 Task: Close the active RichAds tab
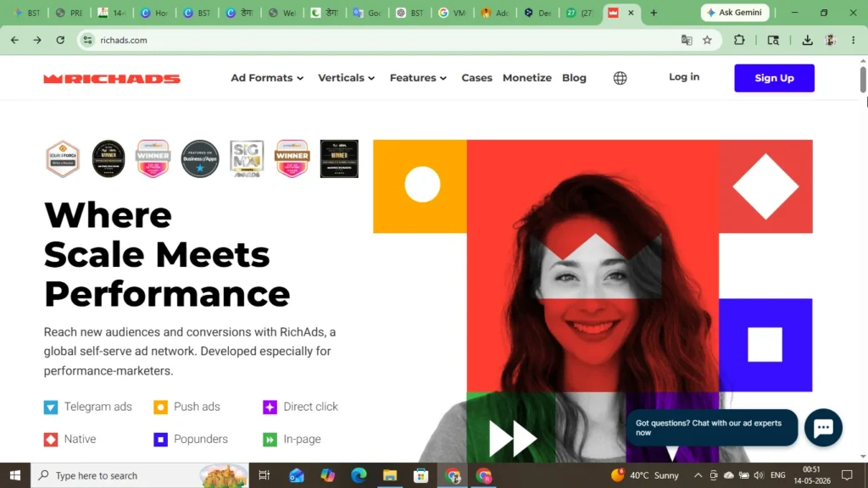click(631, 13)
